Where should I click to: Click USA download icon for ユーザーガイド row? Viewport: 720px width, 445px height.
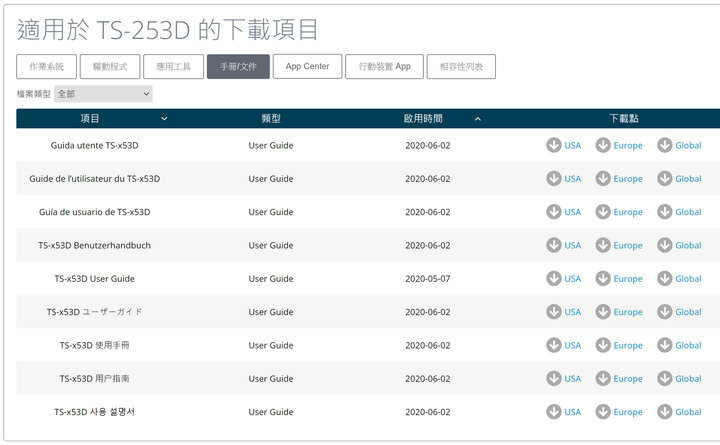click(554, 312)
